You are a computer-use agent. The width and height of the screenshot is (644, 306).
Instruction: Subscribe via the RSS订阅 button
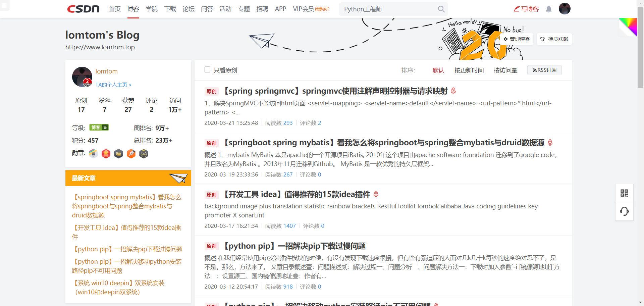coord(544,70)
